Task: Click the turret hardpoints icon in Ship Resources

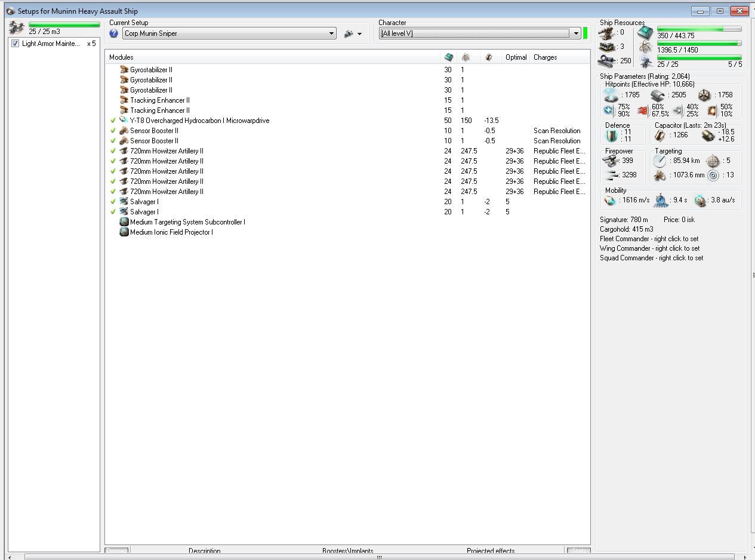Action: tap(607, 32)
